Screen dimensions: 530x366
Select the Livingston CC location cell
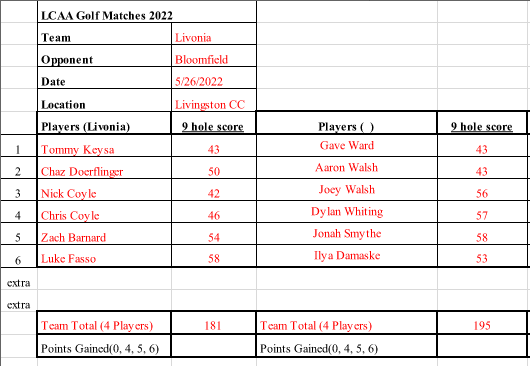214,100
